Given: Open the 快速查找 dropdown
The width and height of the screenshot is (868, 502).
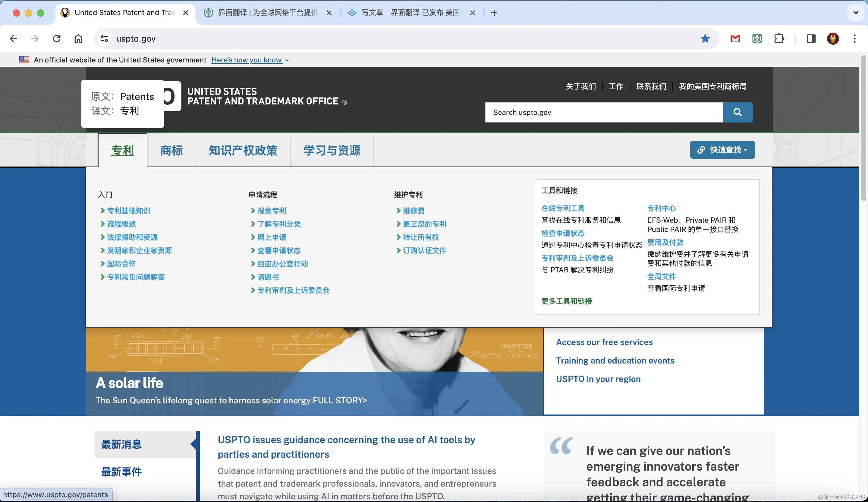Looking at the screenshot, I should click(722, 150).
